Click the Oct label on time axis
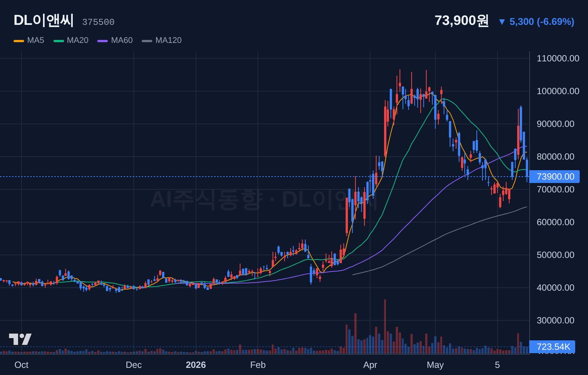 pos(21,365)
